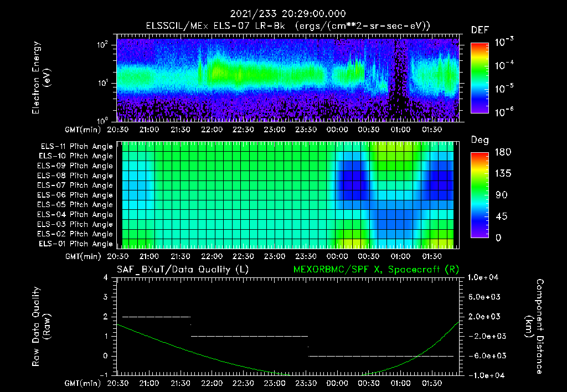Click the DEF rainbow color bar
The image size is (567, 392).
[x=480, y=78]
